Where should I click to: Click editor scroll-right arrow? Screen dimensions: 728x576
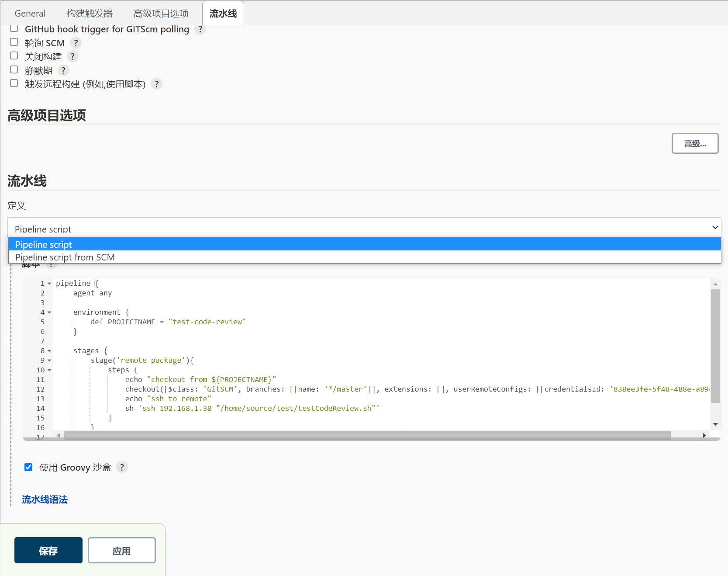tap(704, 435)
